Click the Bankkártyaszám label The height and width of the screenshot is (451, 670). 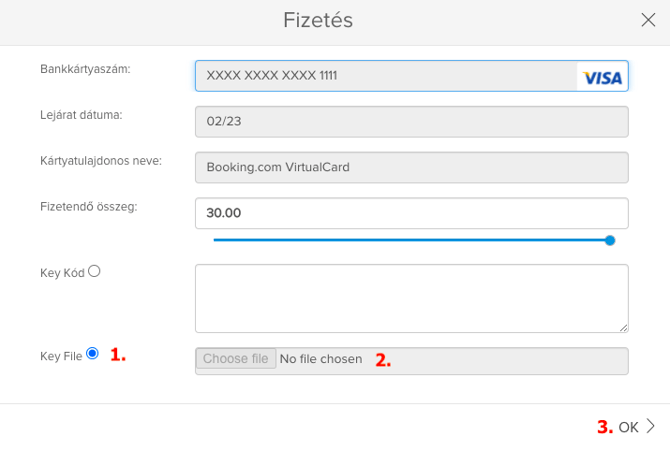point(86,69)
